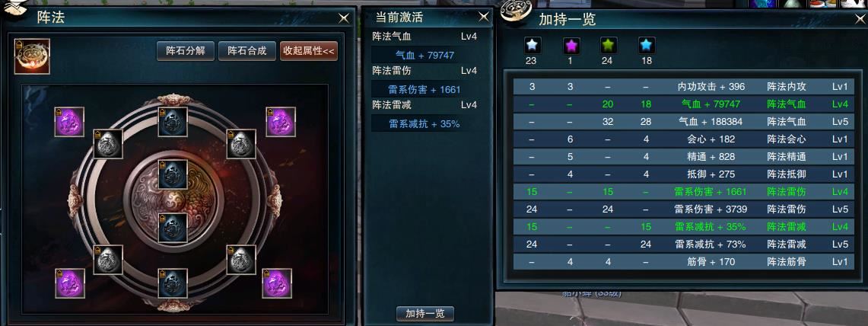
Task: Open 阵石分解 stone decomposition
Action: tap(186, 51)
